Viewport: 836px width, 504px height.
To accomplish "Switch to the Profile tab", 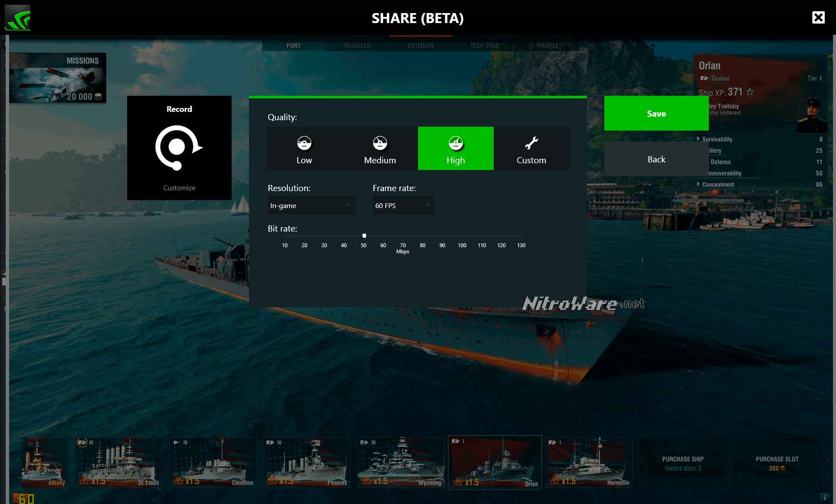I will pyautogui.click(x=548, y=46).
